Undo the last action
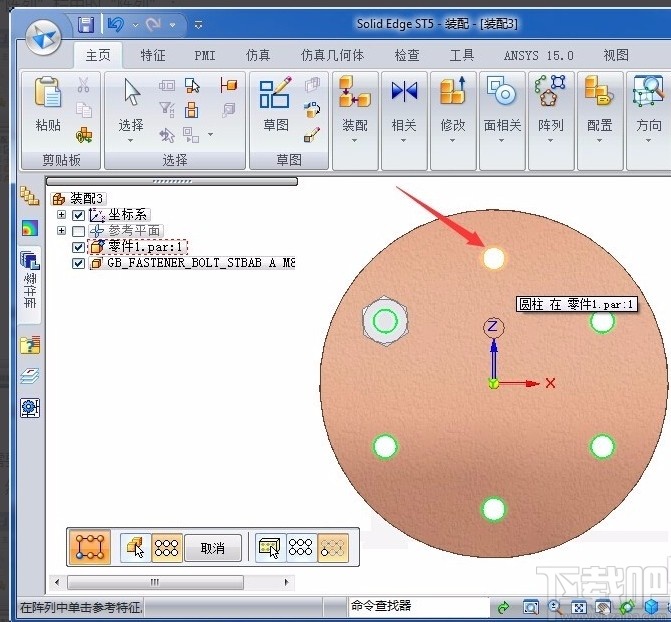This screenshot has height=622, width=671. point(116,24)
